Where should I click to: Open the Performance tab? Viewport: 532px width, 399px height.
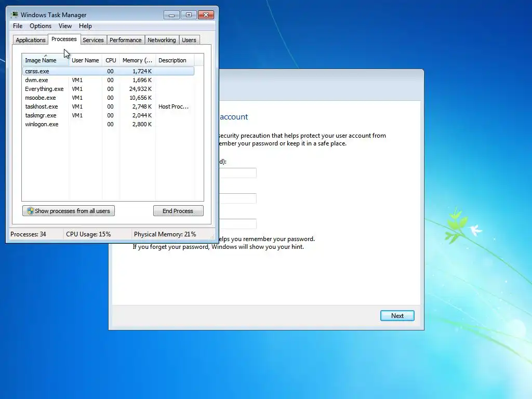coord(125,39)
